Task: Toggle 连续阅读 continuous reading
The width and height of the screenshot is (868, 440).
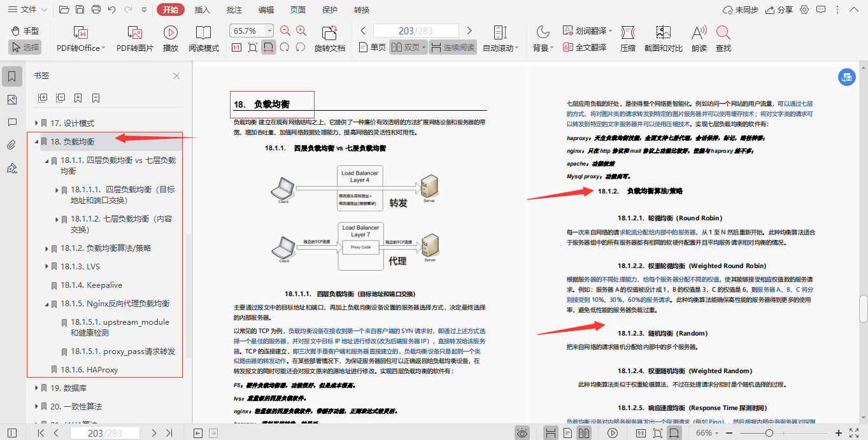Action: point(453,47)
